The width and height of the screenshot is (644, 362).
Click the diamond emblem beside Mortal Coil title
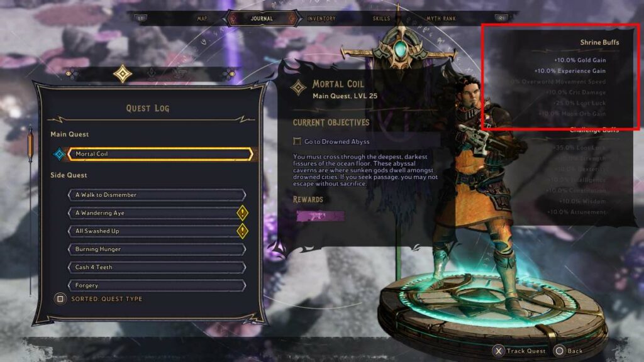(x=298, y=87)
